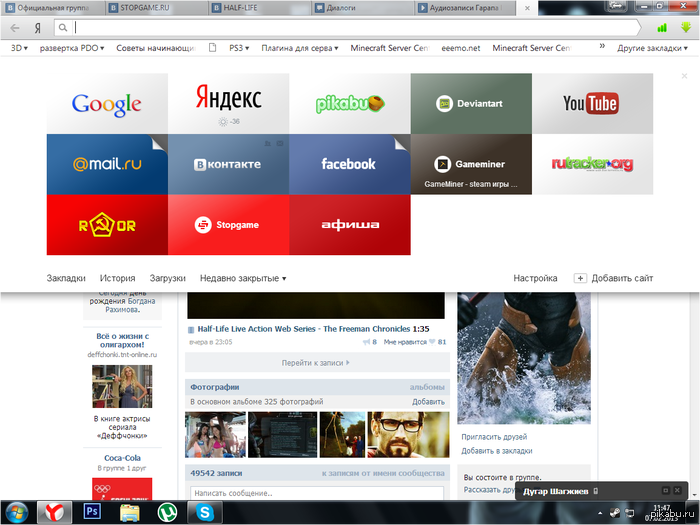Close the Дугар Шагжиев chat popup
700x525 pixels.
677,490
